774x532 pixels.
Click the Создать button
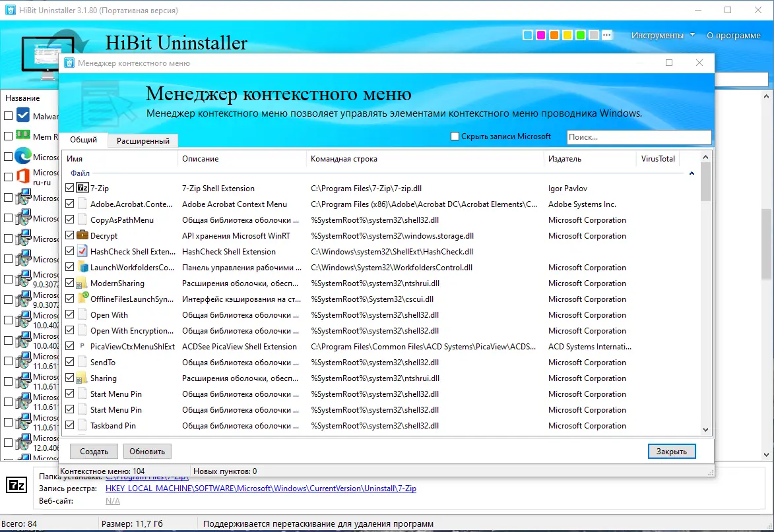(94, 451)
